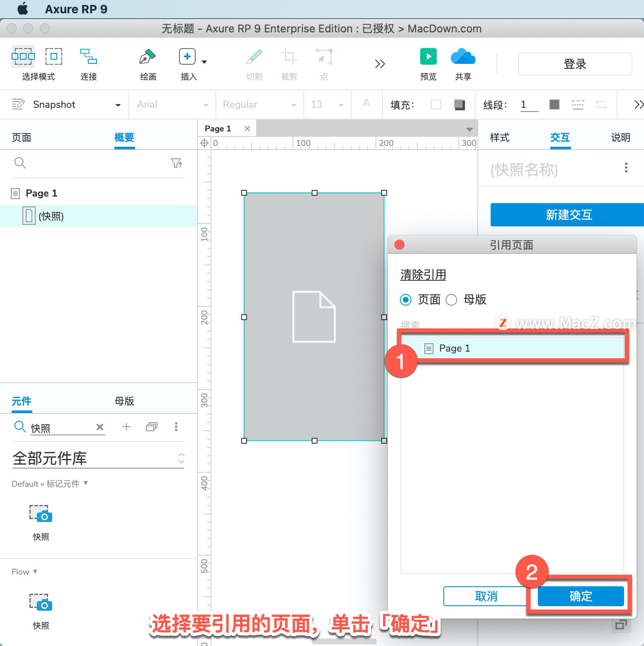The height and width of the screenshot is (646, 644).
Task: Collapse the Flow section
Action: coord(35,571)
